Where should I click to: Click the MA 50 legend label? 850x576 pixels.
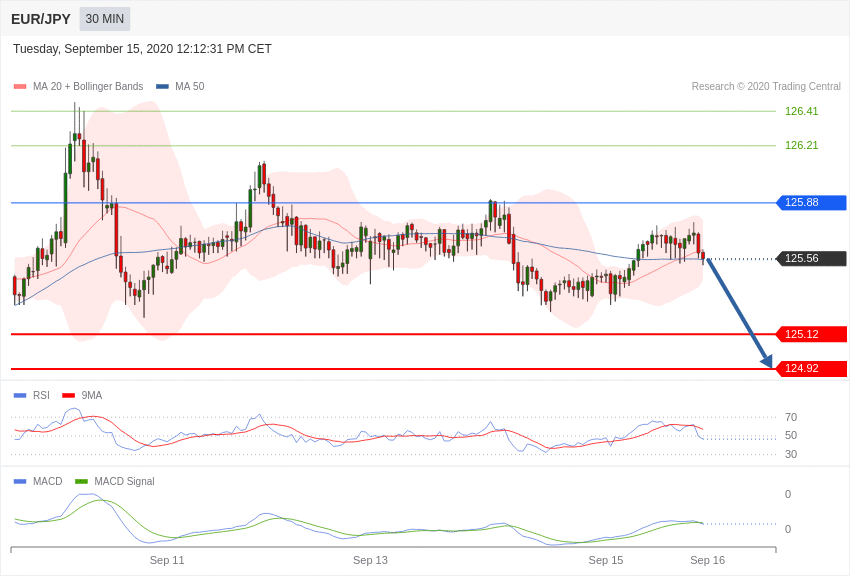pyautogui.click(x=190, y=86)
